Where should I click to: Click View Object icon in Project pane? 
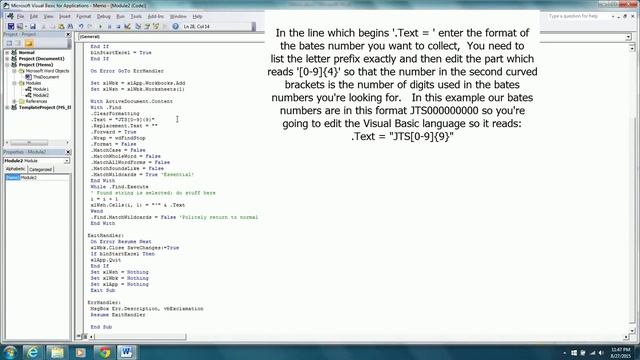[18, 43]
